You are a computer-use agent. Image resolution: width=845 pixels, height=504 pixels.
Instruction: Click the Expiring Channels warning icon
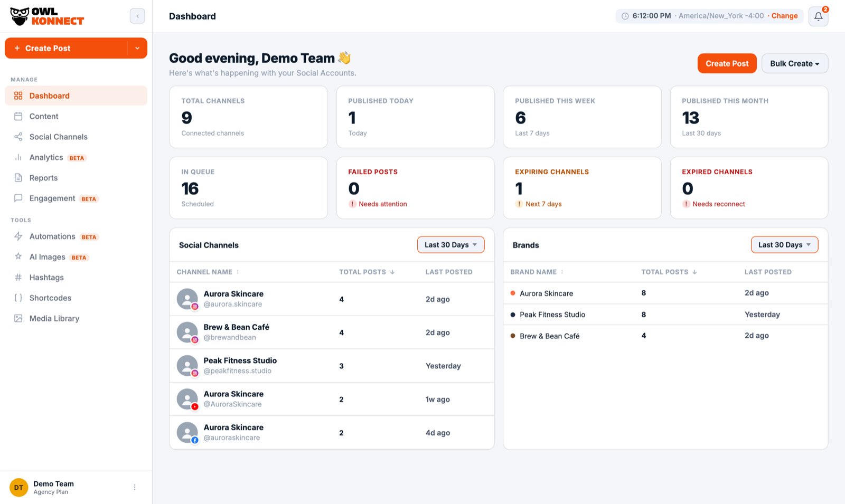pyautogui.click(x=519, y=204)
